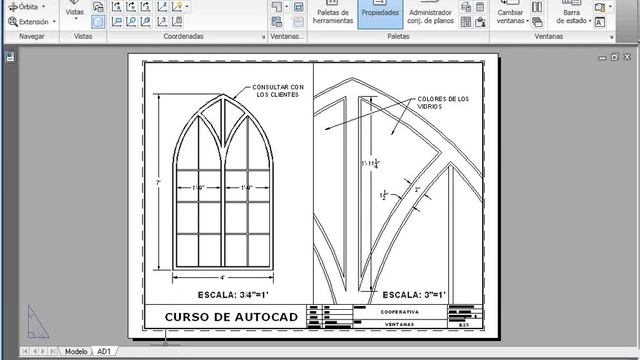This screenshot has width=640, height=360.
Task: Jump to the last layout tab arrow
Action: click(x=52, y=351)
